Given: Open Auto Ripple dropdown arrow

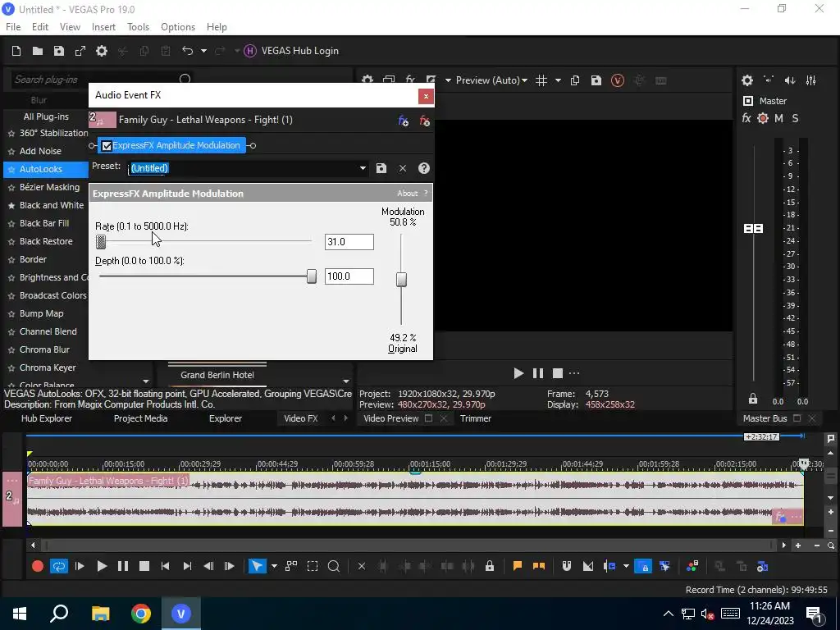Looking at the screenshot, I should pyautogui.click(x=626, y=566).
